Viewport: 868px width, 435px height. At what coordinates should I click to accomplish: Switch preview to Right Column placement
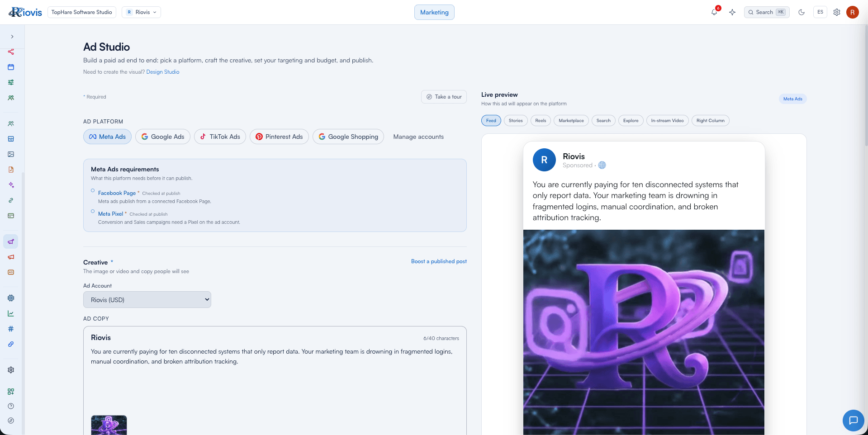pyautogui.click(x=711, y=121)
